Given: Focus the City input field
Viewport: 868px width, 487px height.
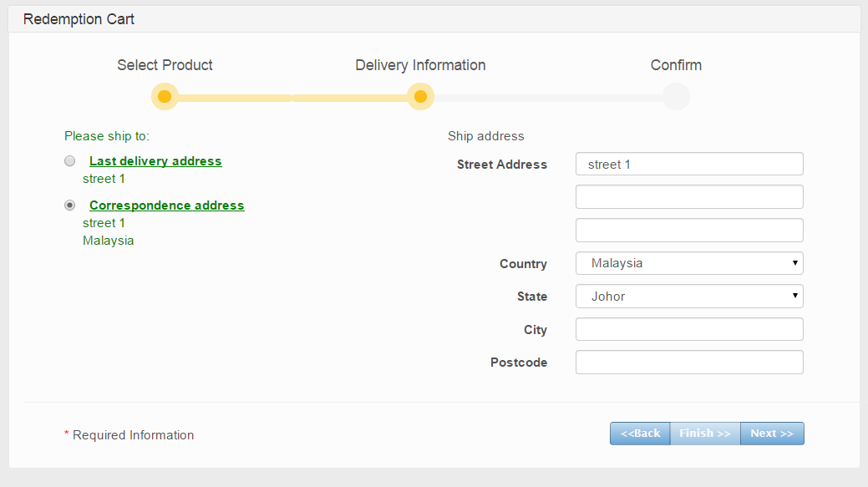Looking at the screenshot, I should 689,329.
